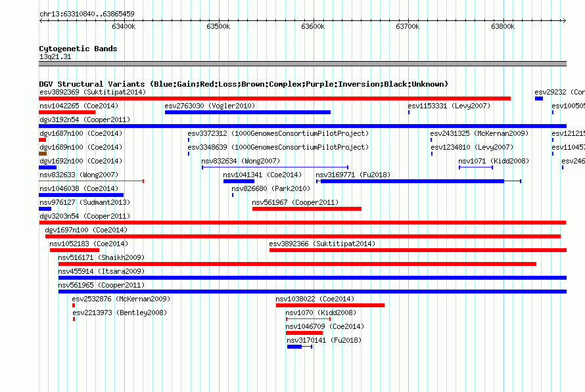Viewport: 585px width, 392px height.
Task: Click the dgv3192n54 (Cooper2011) label
Action: (85, 120)
